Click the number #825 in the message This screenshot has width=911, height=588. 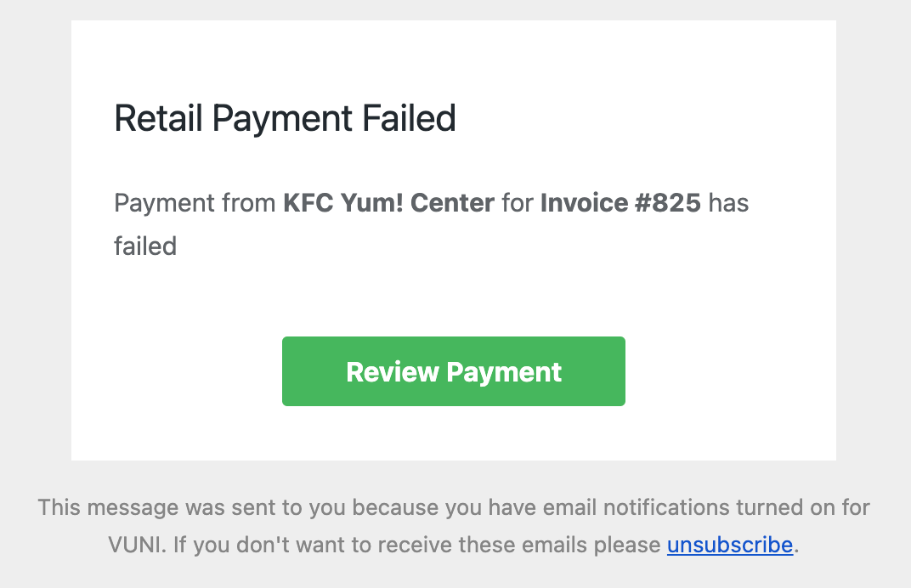click(668, 203)
